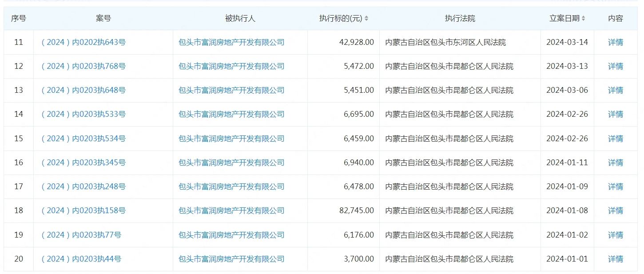Select filing date 2024-01-02
The image size is (644, 274).
[x=567, y=235]
